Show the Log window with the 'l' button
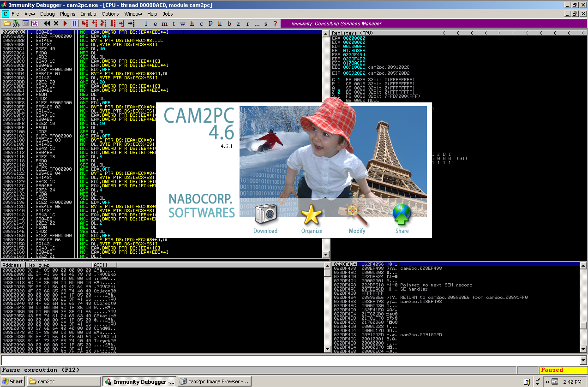This screenshot has height=387, width=588. tap(146, 23)
